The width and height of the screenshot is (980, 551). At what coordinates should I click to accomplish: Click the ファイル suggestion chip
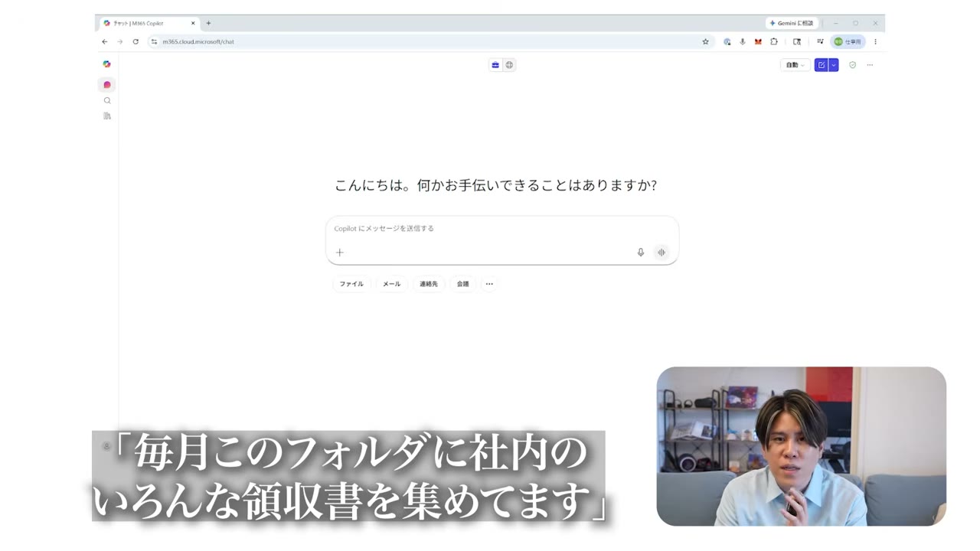(351, 284)
